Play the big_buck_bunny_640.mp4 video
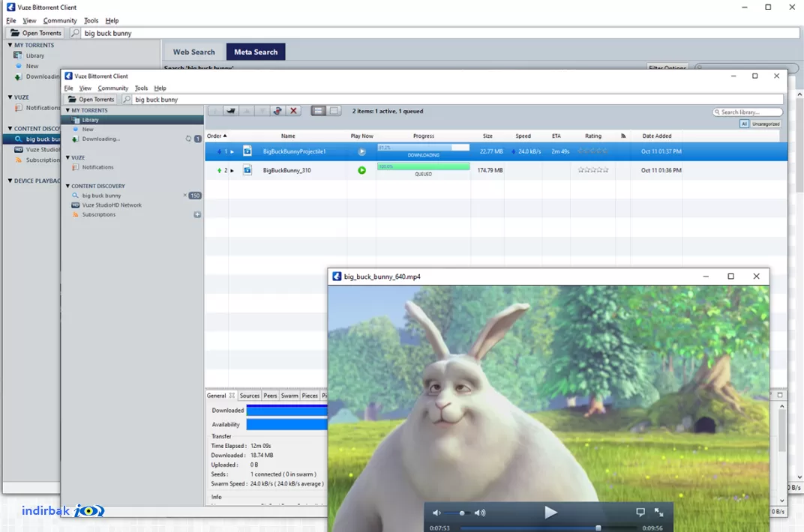This screenshot has height=532, width=804. 550,512
